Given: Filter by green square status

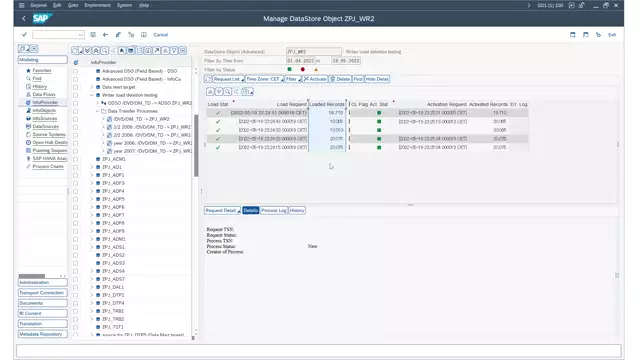Looking at the screenshot, I should (289, 69).
